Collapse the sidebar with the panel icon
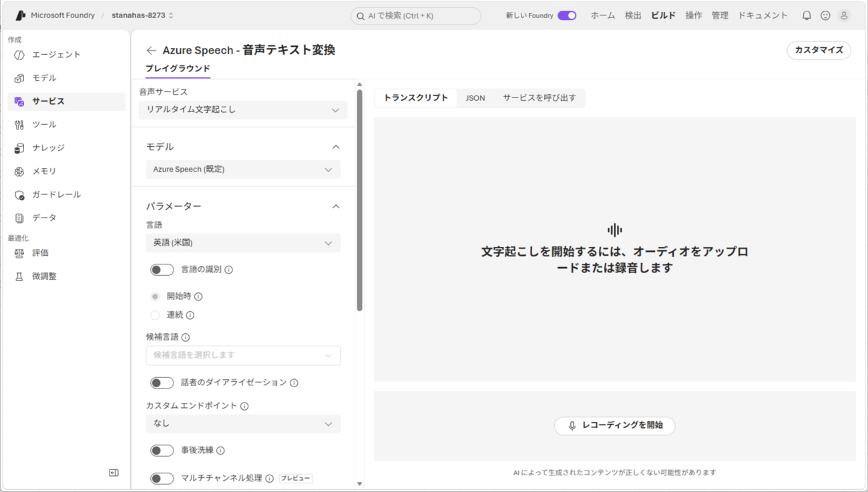This screenshot has height=492, width=868. (114, 473)
